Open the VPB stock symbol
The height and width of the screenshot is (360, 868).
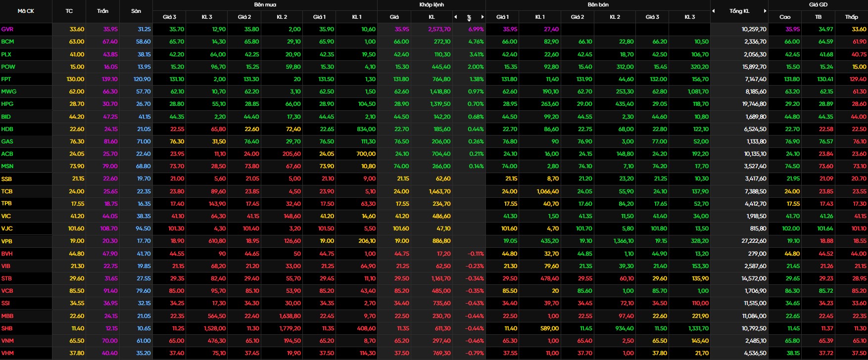click(6, 241)
